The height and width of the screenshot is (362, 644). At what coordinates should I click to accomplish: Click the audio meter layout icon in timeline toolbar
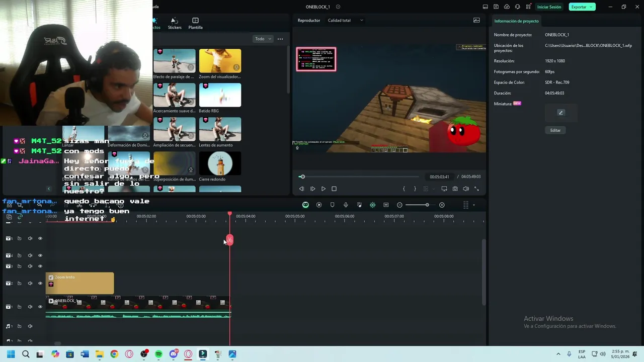466,205
